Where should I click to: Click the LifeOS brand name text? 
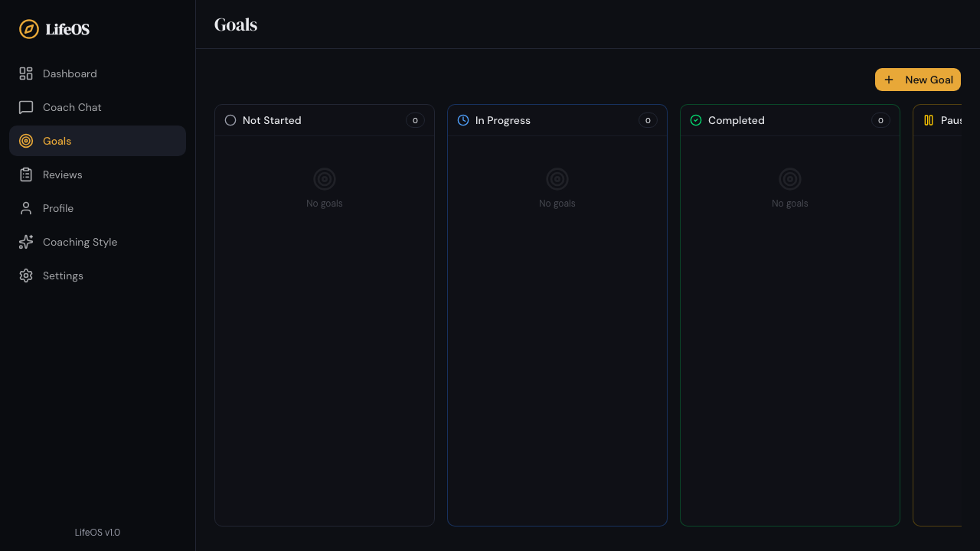tap(67, 29)
